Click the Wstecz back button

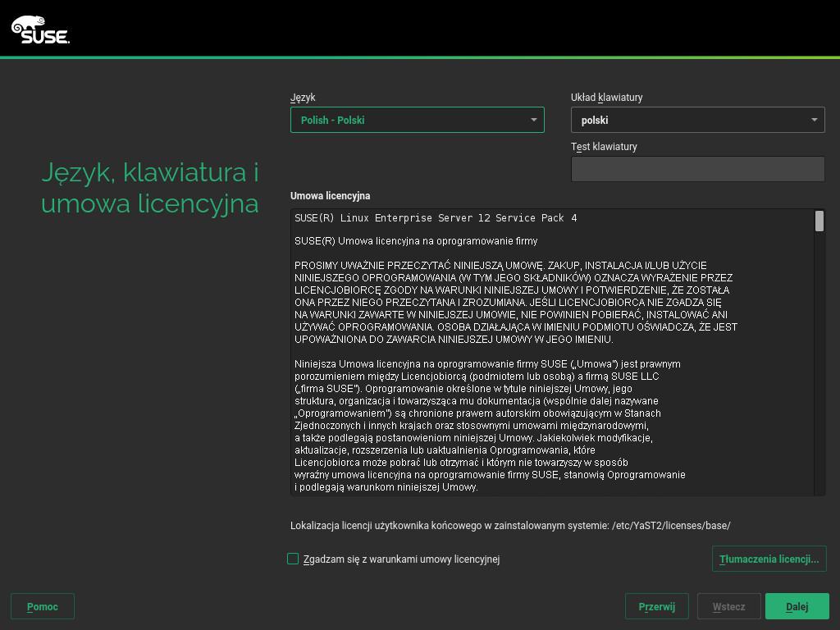(728, 606)
